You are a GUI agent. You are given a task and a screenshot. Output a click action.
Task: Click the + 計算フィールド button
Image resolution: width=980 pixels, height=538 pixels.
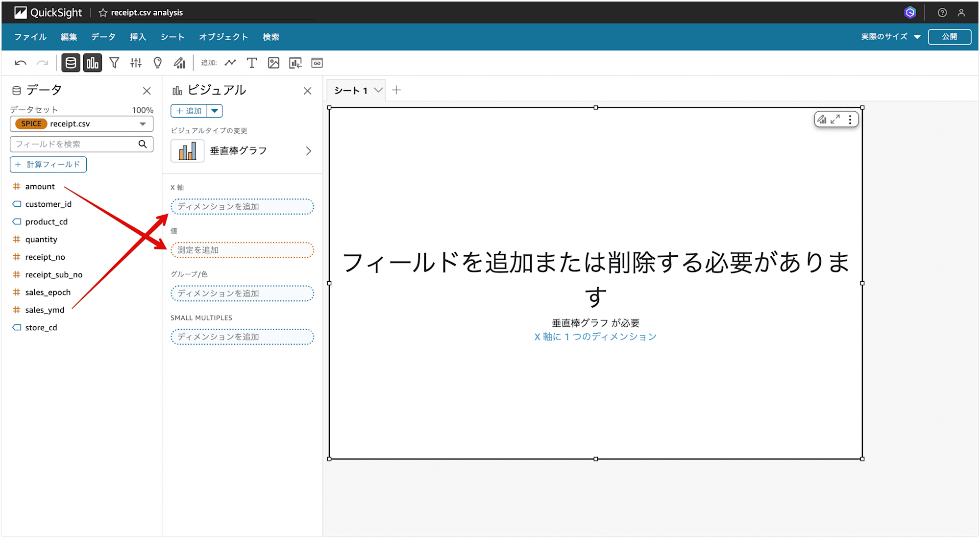[48, 165]
